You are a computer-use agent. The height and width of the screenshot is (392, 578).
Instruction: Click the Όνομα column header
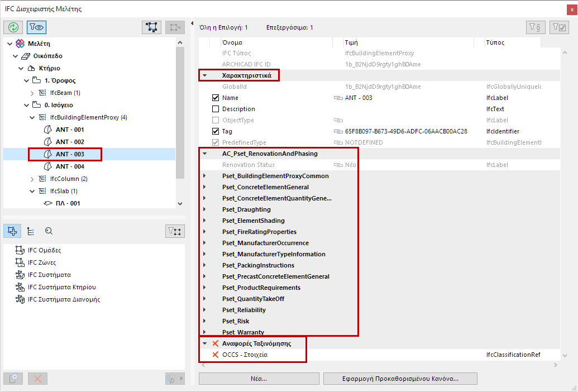(276, 42)
